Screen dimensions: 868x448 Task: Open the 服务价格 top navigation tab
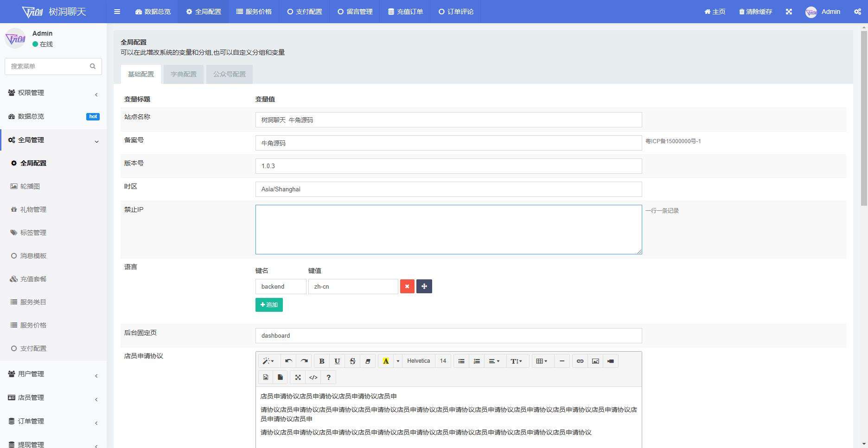pos(254,12)
